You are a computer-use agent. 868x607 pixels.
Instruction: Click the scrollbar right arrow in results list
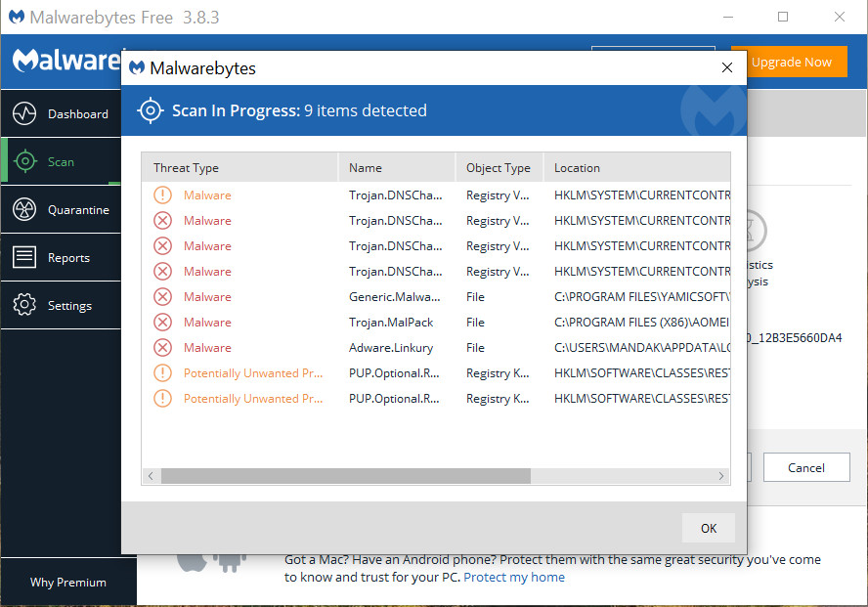click(720, 476)
